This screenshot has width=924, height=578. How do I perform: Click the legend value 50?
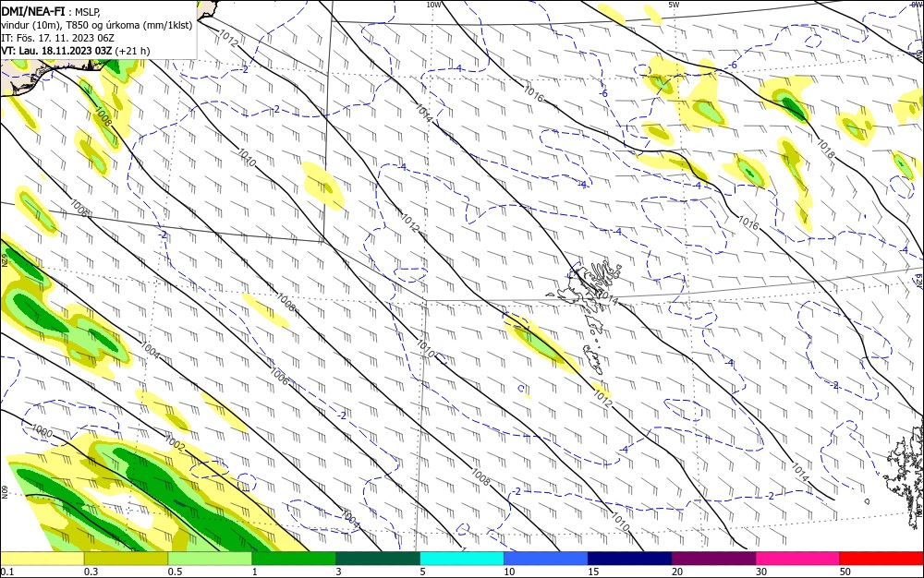pyautogui.click(x=845, y=572)
